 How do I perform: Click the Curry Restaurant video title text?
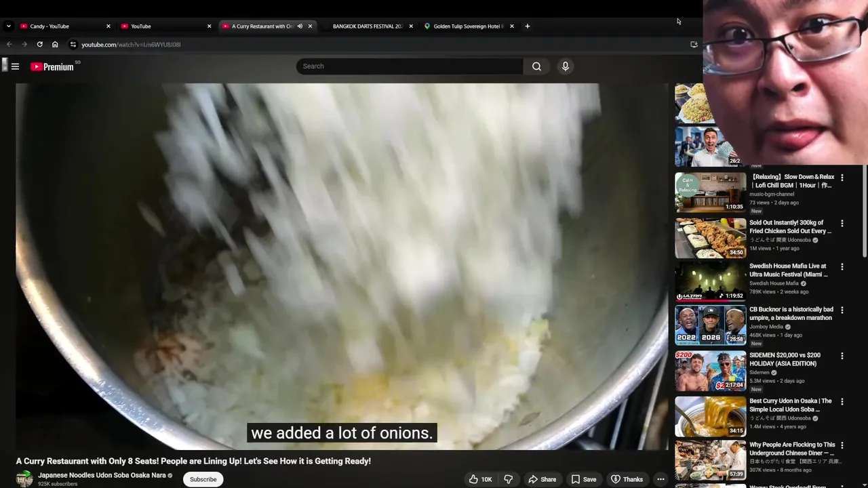pyautogui.click(x=193, y=461)
